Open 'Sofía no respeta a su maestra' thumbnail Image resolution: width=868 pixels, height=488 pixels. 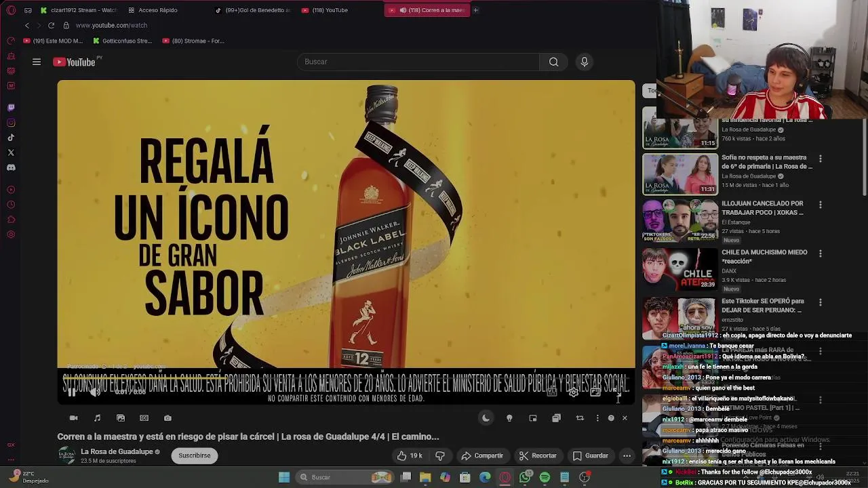point(680,174)
